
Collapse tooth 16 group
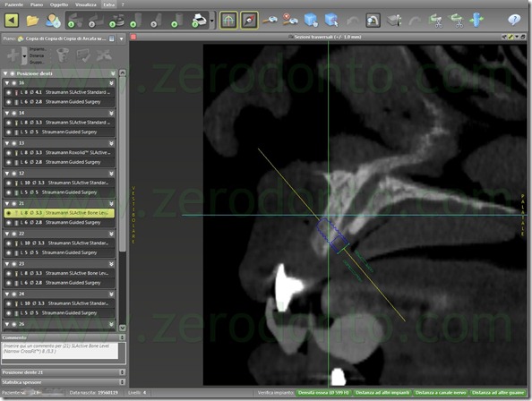click(x=7, y=83)
